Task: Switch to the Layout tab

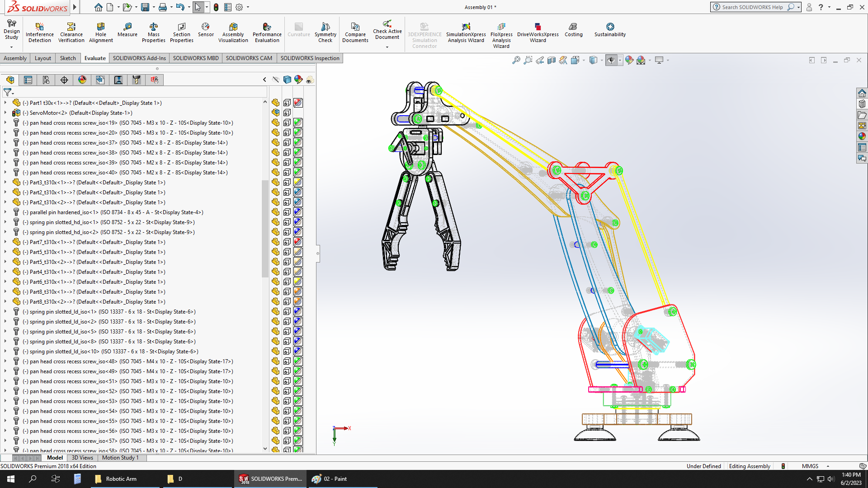Action: pyautogui.click(x=43, y=58)
